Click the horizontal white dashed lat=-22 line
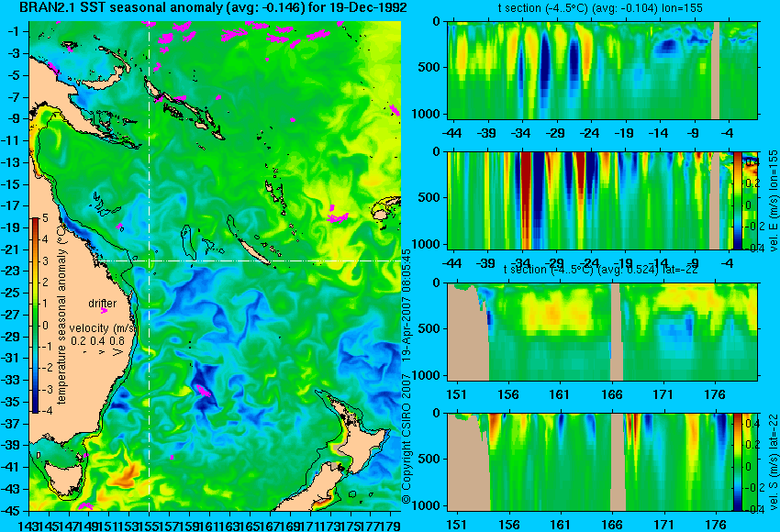This screenshot has width=780, height=532. pyautogui.click(x=250, y=260)
